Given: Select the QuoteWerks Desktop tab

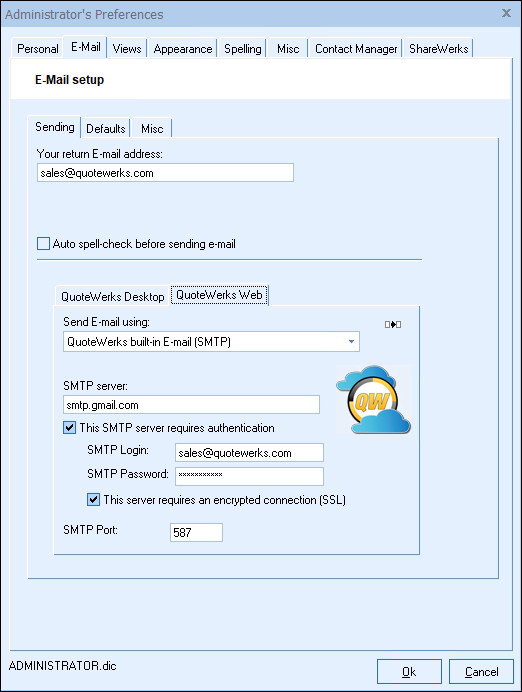Looking at the screenshot, I should pos(113,296).
